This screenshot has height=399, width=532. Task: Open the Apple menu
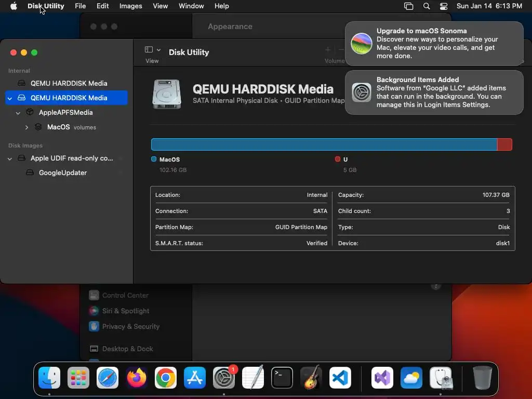14,6
